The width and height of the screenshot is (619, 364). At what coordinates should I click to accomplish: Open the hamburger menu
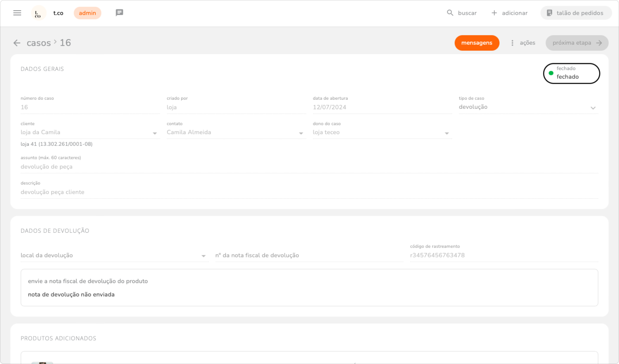17,13
